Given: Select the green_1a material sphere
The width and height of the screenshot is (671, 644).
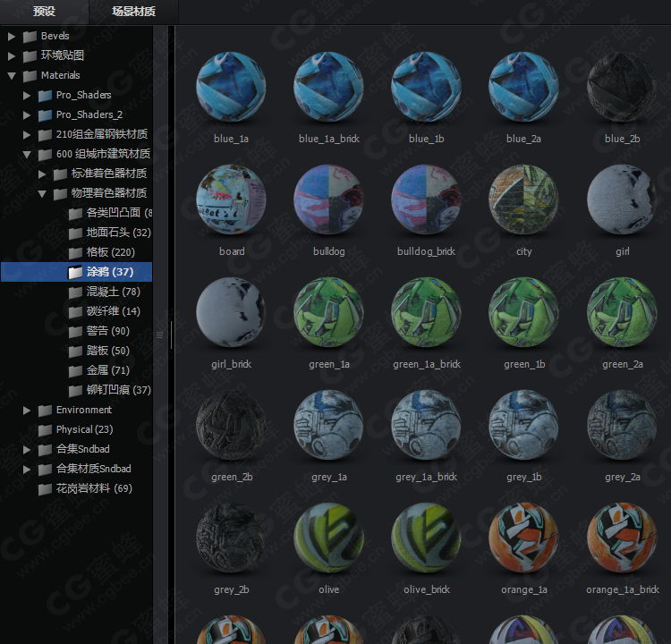Looking at the screenshot, I should pyautogui.click(x=328, y=312).
